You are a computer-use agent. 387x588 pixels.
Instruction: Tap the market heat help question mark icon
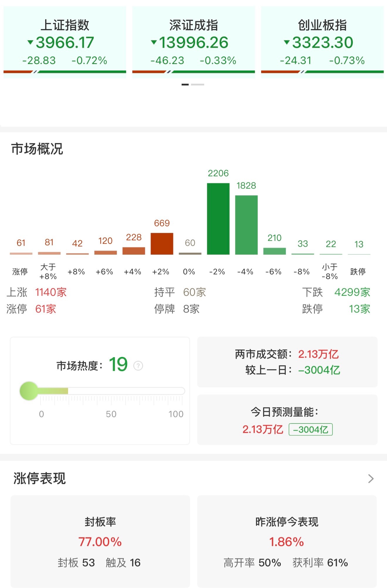[x=138, y=366]
